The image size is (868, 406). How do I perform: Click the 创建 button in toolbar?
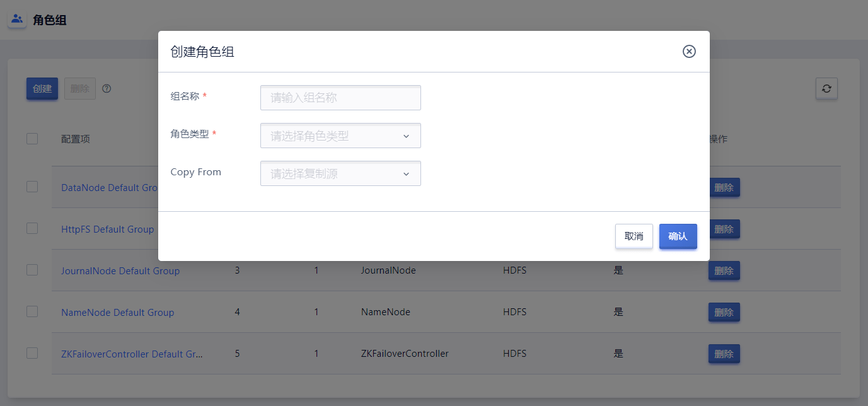42,89
